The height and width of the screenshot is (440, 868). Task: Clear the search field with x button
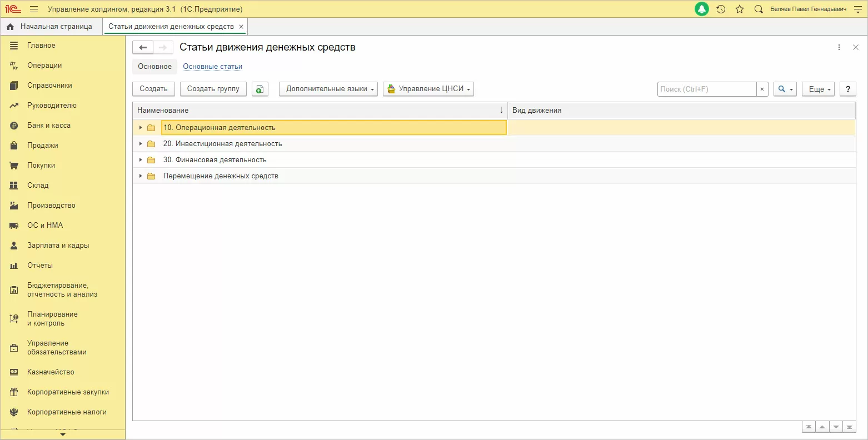(x=762, y=89)
